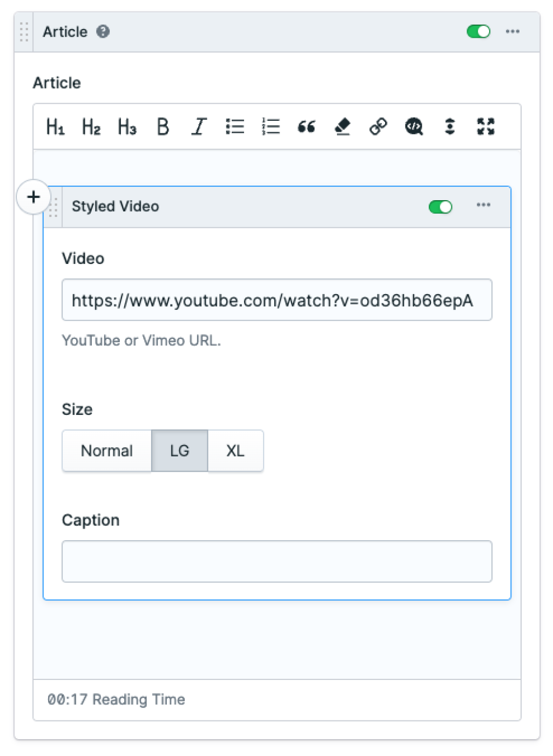Image resolution: width=553 pixels, height=756 pixels.
Task: Expand the editor to fullscreen
Action: tap(485, 126)
